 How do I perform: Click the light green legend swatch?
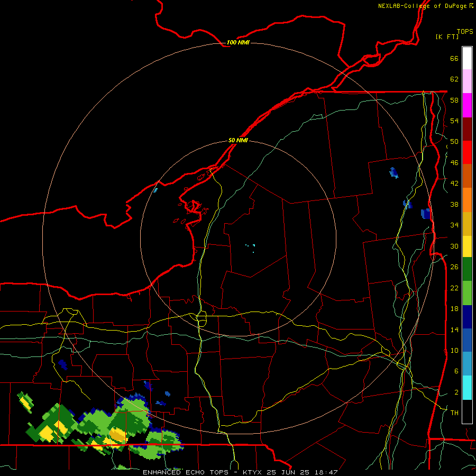point(467,293)
